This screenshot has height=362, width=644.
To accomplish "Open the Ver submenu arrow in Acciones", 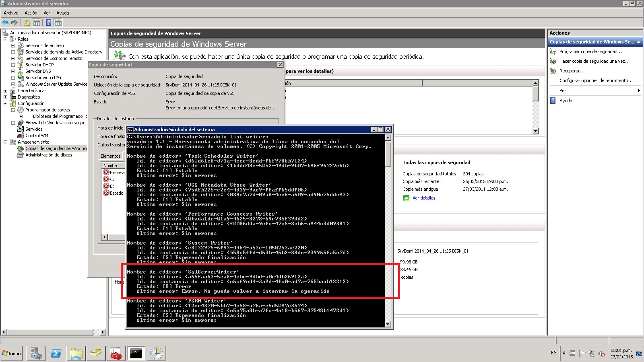I will click(x=639, y=90).
